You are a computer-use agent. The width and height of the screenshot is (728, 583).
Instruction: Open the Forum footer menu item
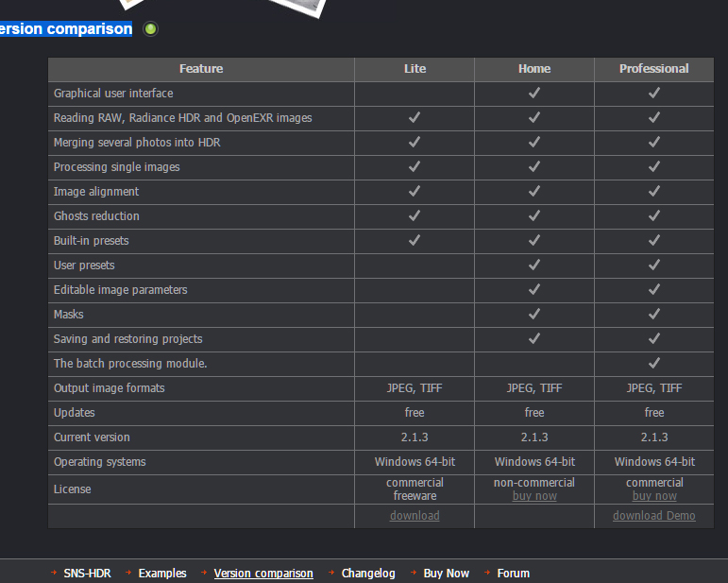coord(513,574)
